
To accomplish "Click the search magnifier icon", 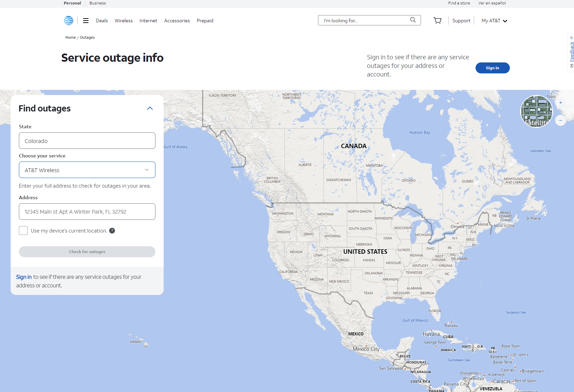I will 413,20.
